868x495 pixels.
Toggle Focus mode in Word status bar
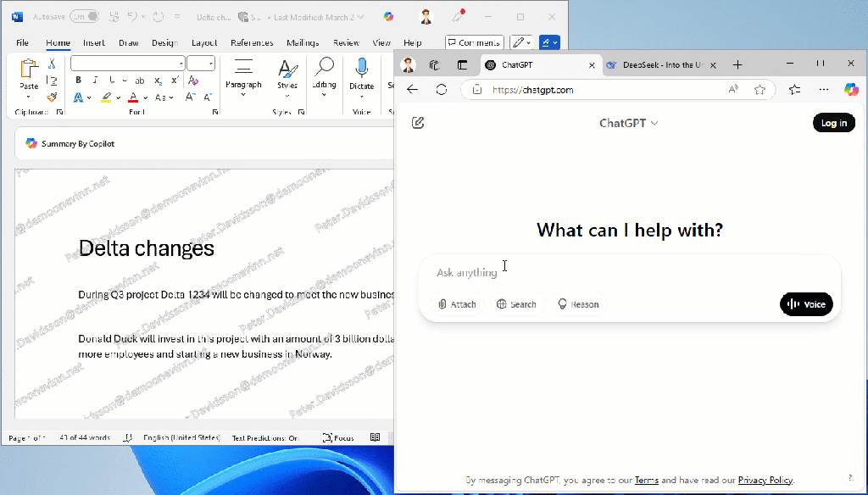338,438
